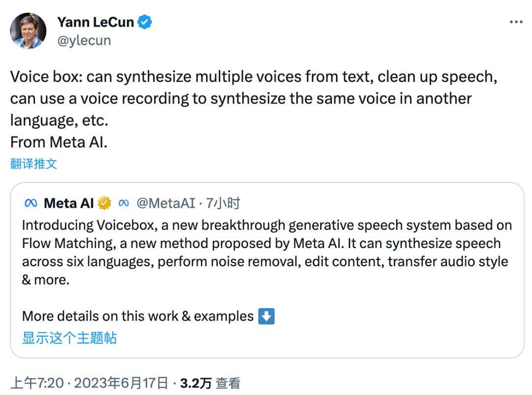Click the Meta infinity logo beside Meta AI
532x395 pixels.
tap(31, 202)
